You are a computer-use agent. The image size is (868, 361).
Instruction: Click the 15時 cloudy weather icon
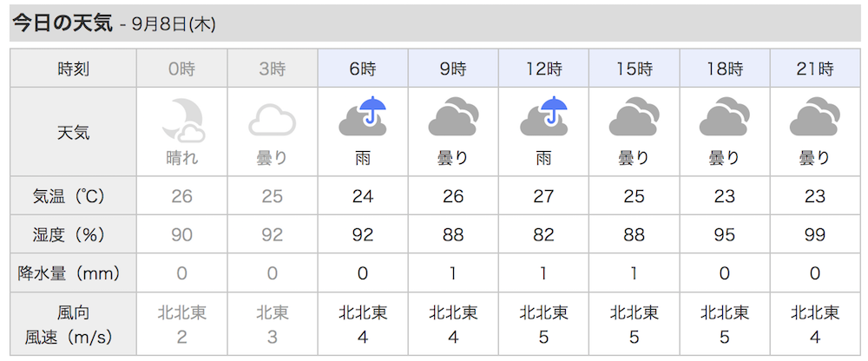pyautogui.click(x=634, y=119)
